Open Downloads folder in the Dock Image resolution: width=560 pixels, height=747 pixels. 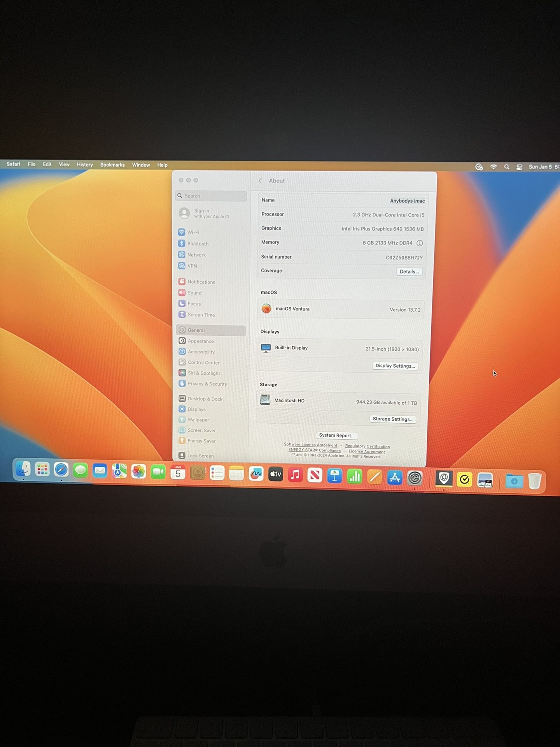(514, 481)
